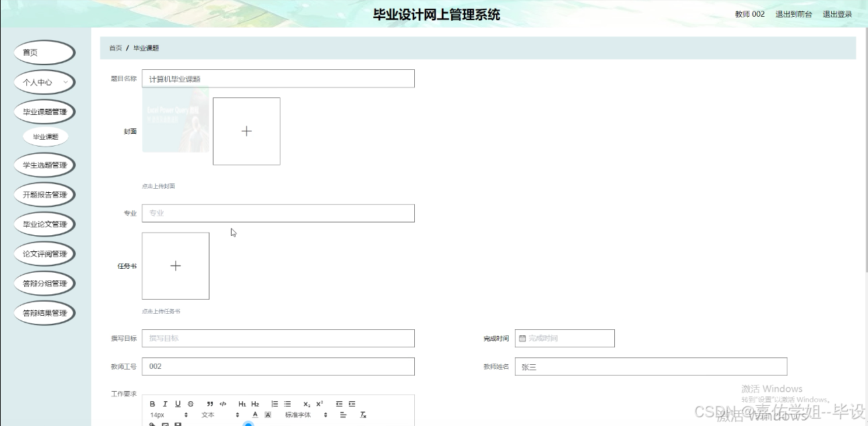The height and width of the screenshot is (426, 868).
Task: Insert a code block in the editor
Action: click(222, 404)
